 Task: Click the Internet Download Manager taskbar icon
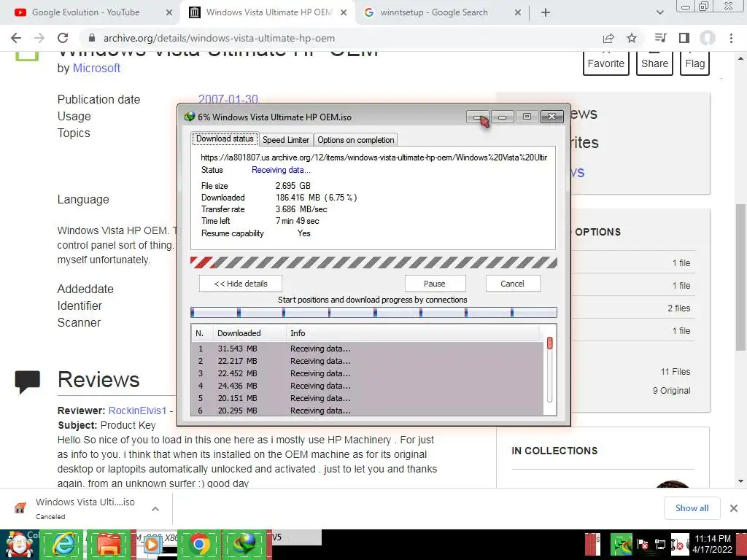tap(245, 545)
